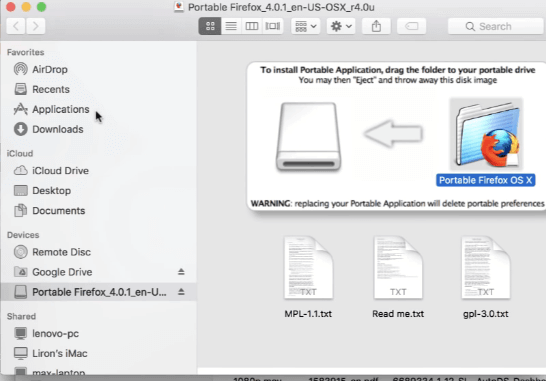This screenshot has height=381, width=546.
Task: Click the iCloud Drive cloud icon
Action: [21, 170]
